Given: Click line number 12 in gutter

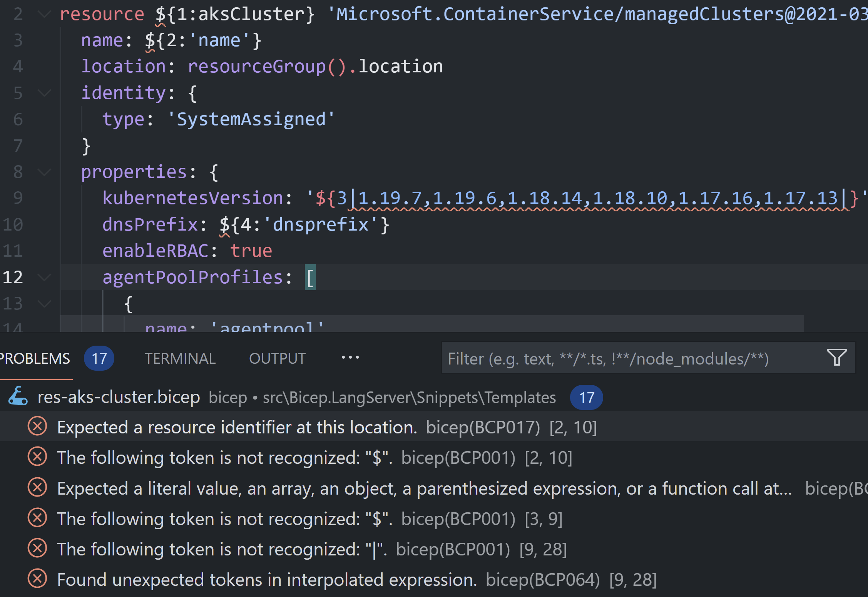Looking at the screenshot, I should 13,277.
